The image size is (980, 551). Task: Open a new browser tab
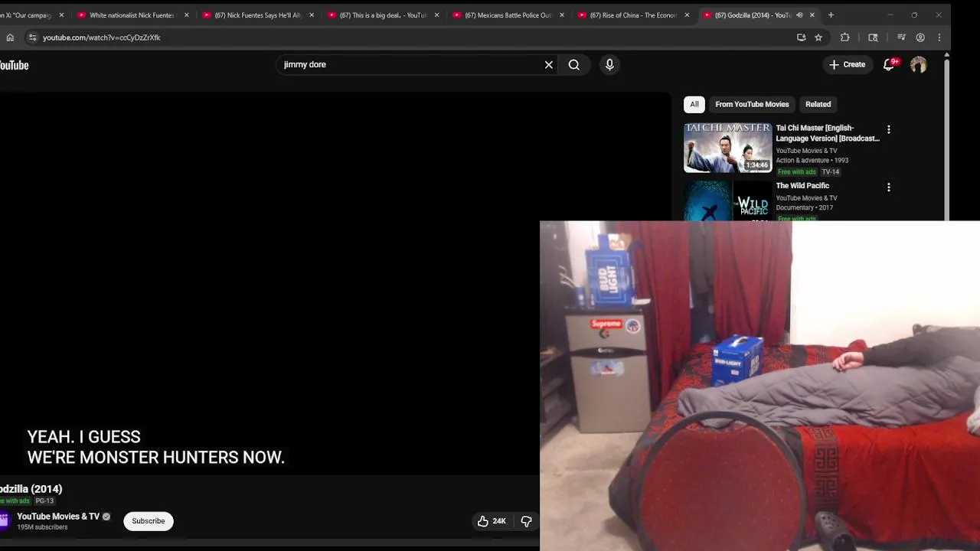[831, 15]
